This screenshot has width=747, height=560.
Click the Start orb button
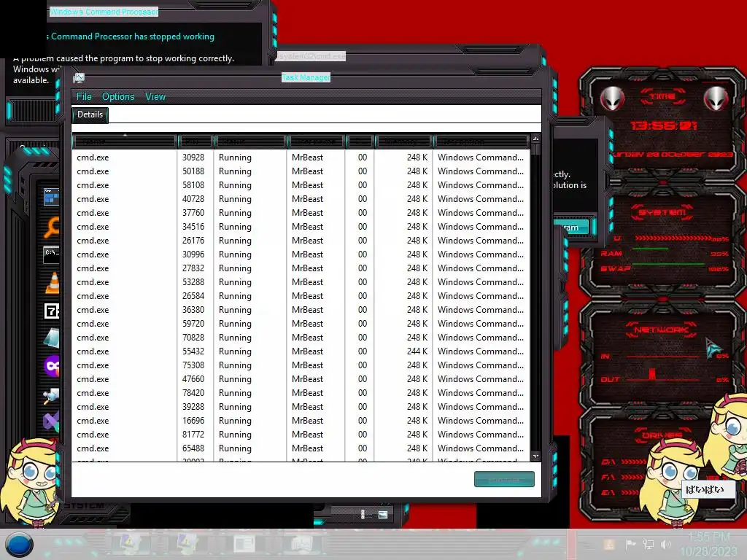coord(20,545)
